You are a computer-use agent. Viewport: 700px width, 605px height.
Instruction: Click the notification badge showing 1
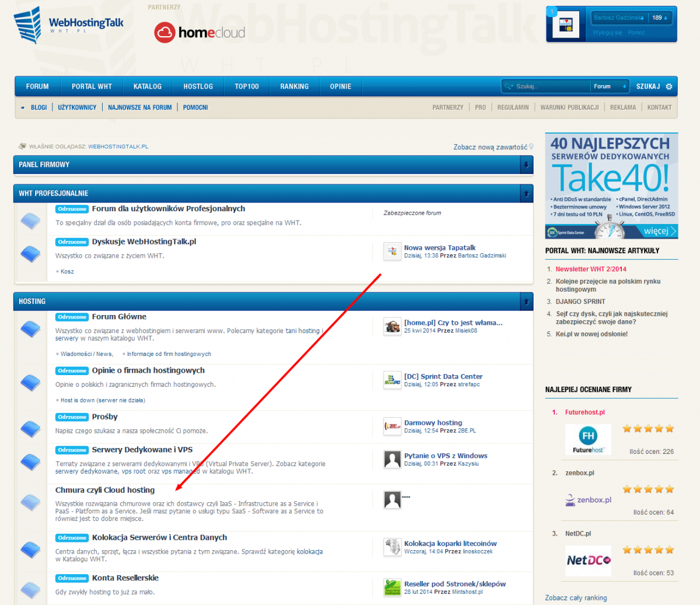[551, 12]
